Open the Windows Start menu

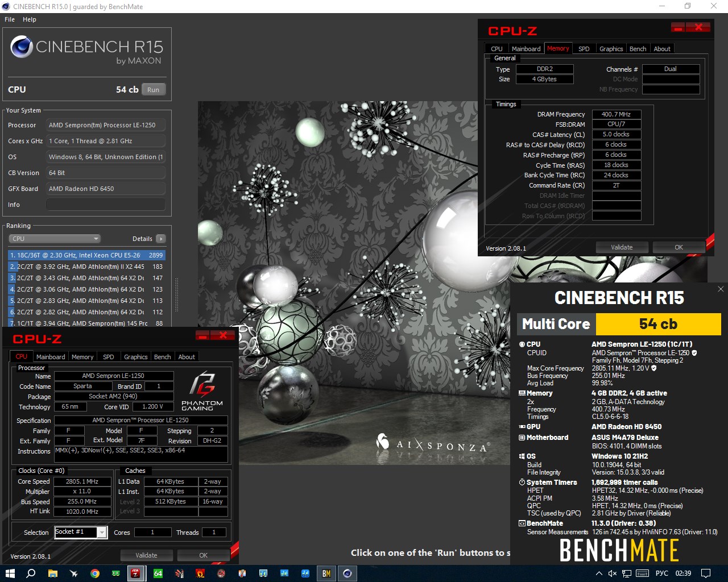10,573
